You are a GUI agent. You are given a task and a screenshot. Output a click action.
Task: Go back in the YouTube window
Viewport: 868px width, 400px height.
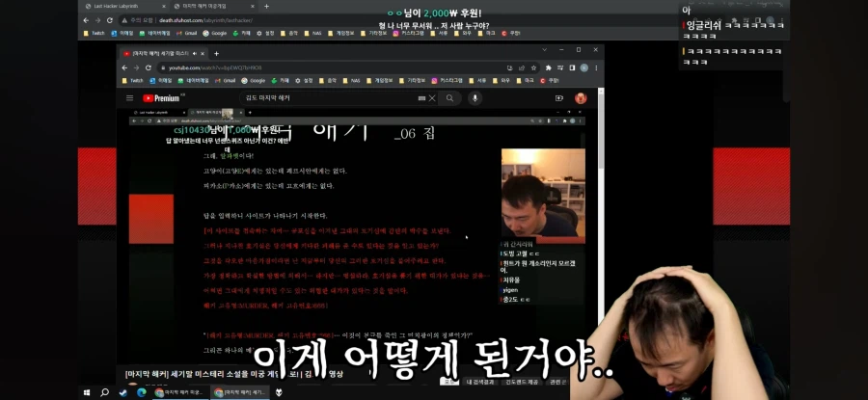click(124, 67)
